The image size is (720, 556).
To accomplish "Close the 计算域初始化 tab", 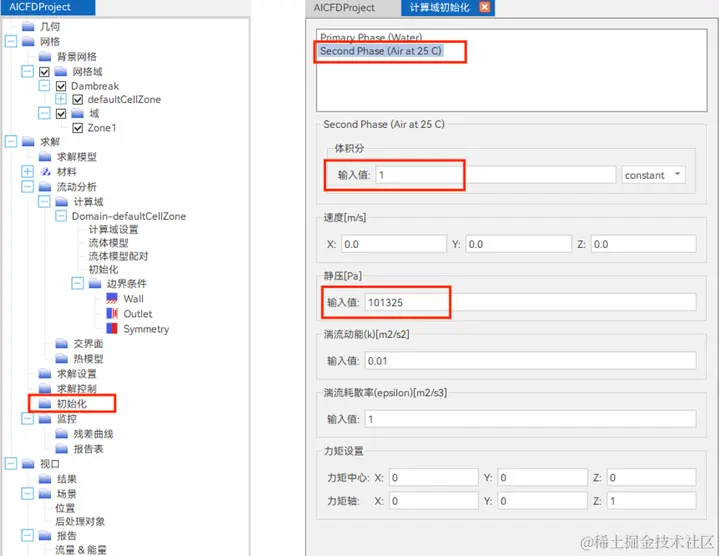I will [x=484, y=7].
